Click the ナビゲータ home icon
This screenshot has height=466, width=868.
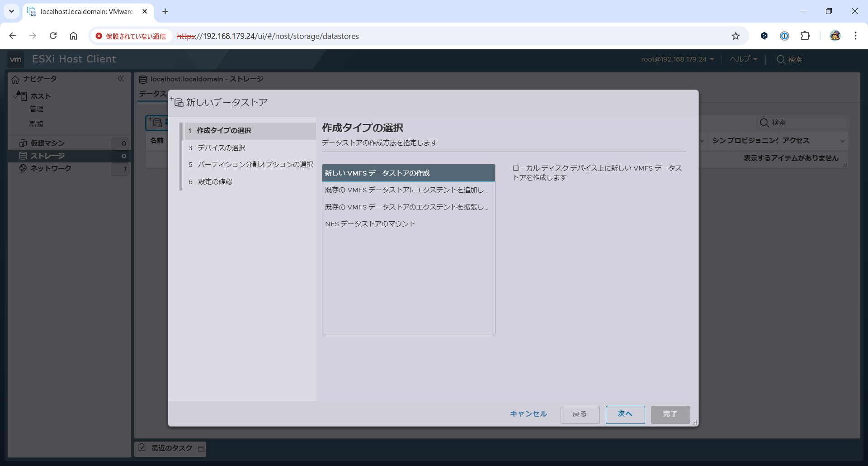coord(15,80)
